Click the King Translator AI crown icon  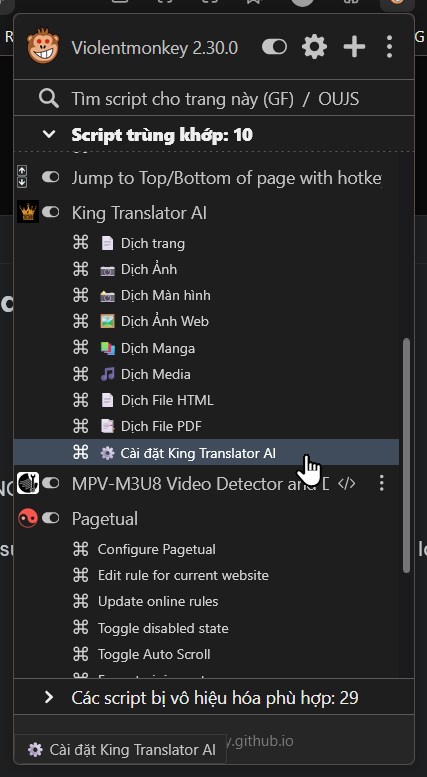pos(28,212)
